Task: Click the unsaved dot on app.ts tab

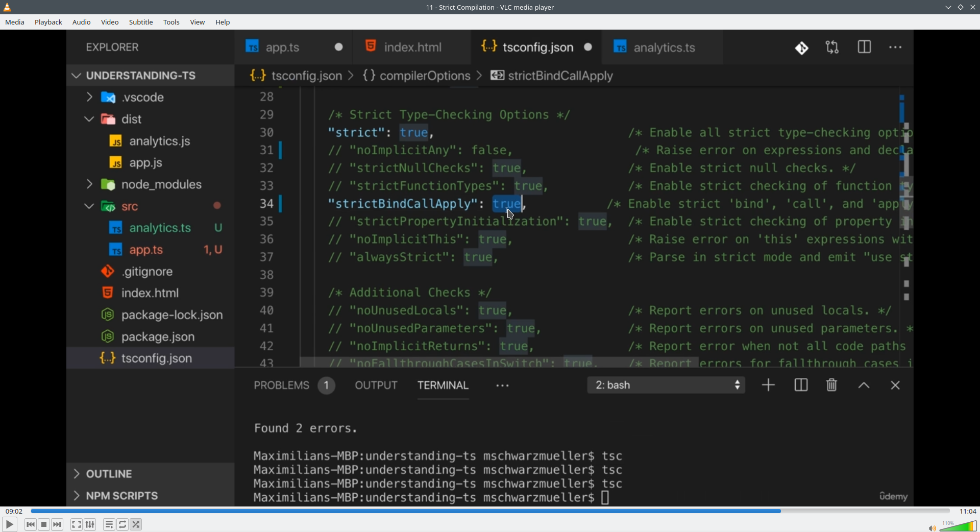Action: pyautogui.click(x=339, y=47)
